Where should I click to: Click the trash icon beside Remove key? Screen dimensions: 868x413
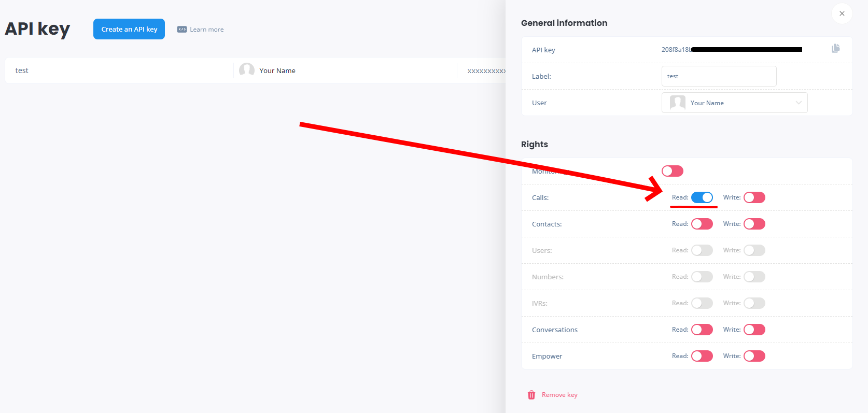pyautogui.click(x=531, y=395)
